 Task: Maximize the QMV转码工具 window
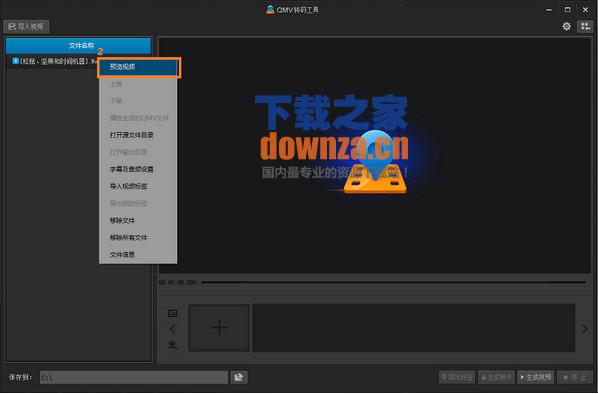click(567, 10)
